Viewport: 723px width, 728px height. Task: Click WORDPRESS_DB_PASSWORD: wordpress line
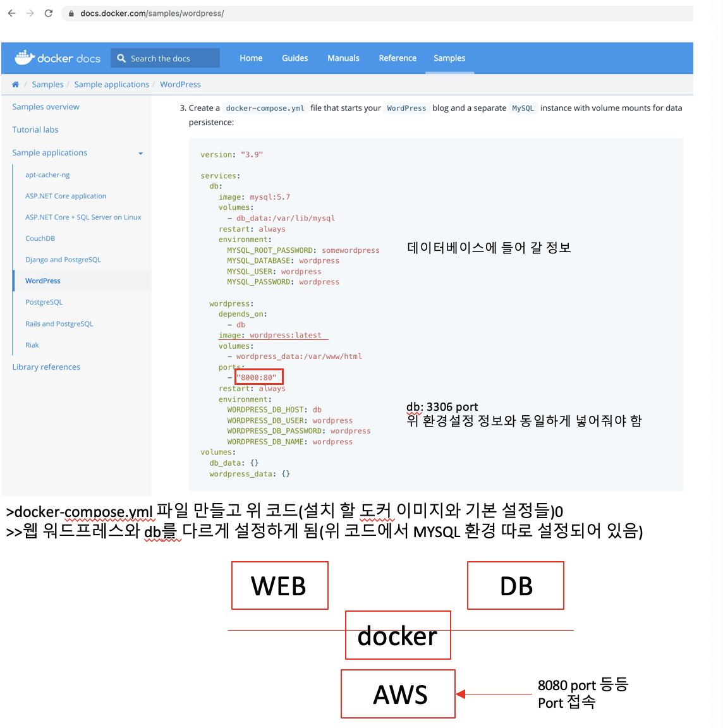[x=298, y=431]
